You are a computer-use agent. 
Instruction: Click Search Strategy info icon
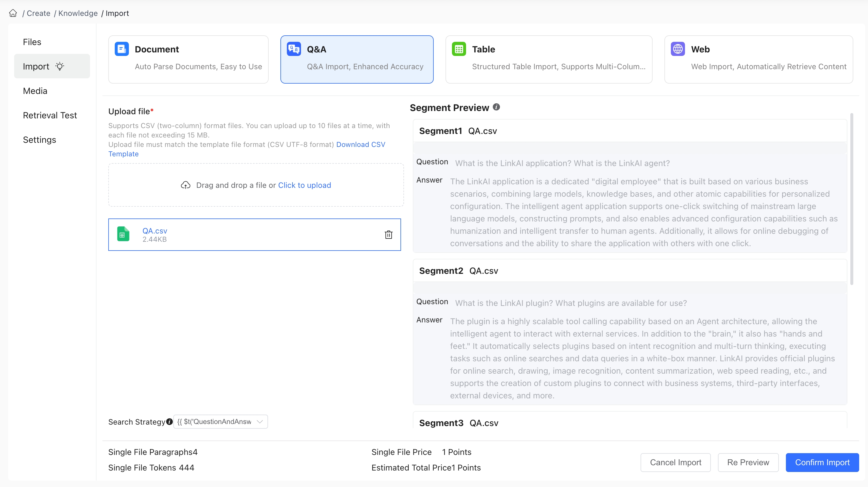click(x=169, y=422)
